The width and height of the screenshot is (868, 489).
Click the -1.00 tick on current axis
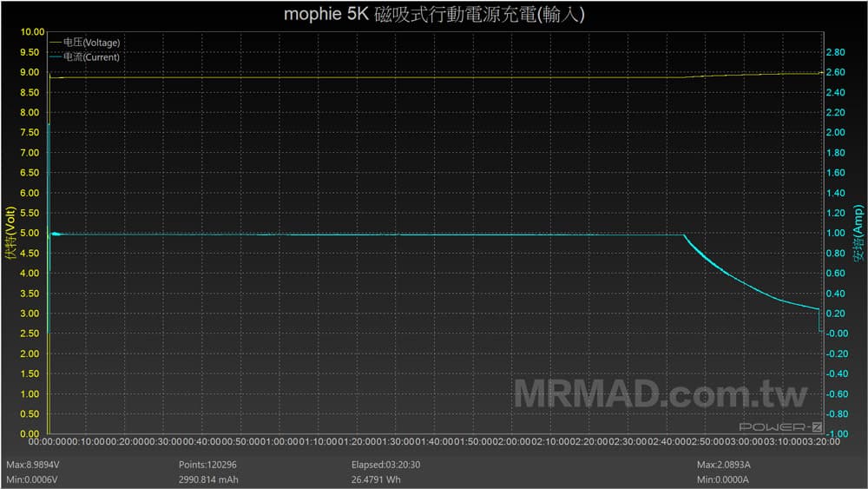[x=835, y=433]
